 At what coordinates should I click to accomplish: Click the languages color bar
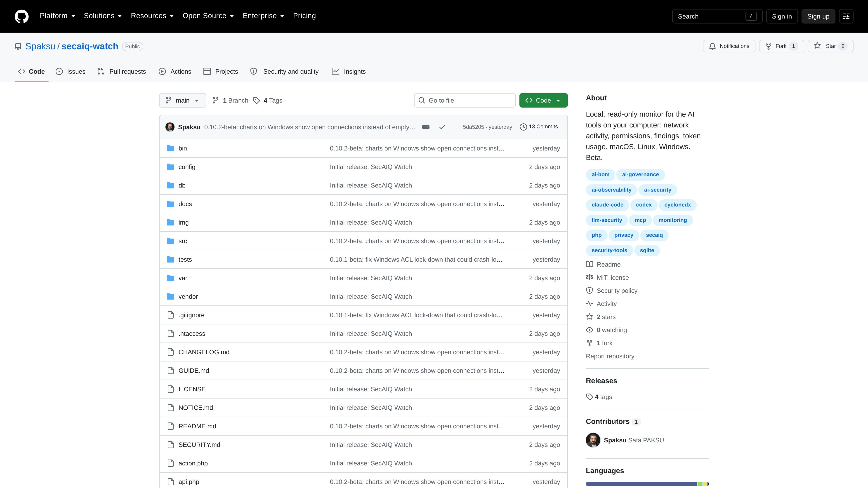point(647,484)
